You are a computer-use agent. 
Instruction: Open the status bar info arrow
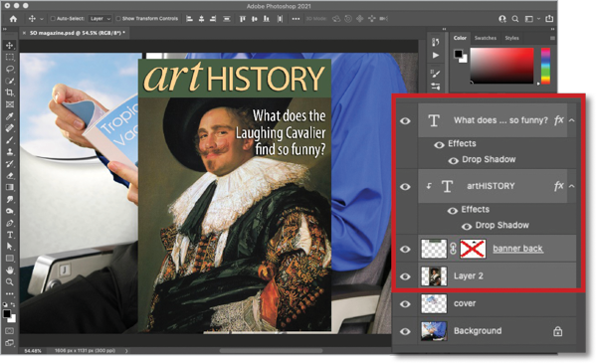pyautogui.click(x=126, y=351)
